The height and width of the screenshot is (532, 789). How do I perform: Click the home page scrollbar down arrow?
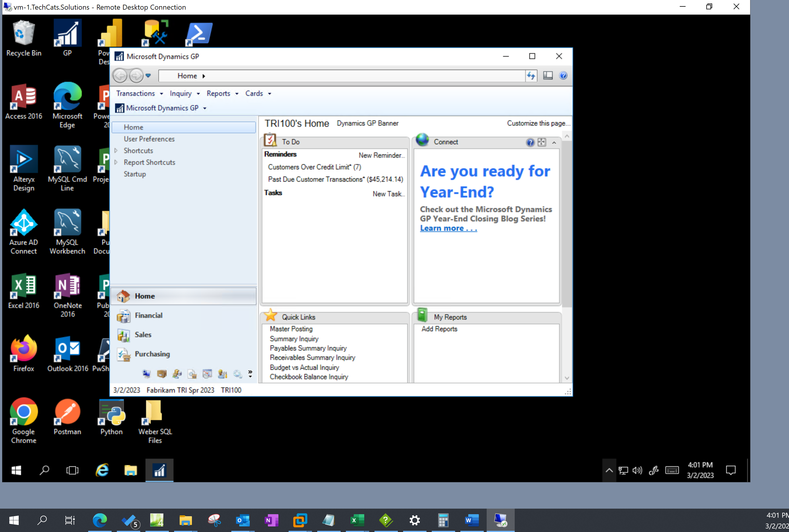[566, 378]
